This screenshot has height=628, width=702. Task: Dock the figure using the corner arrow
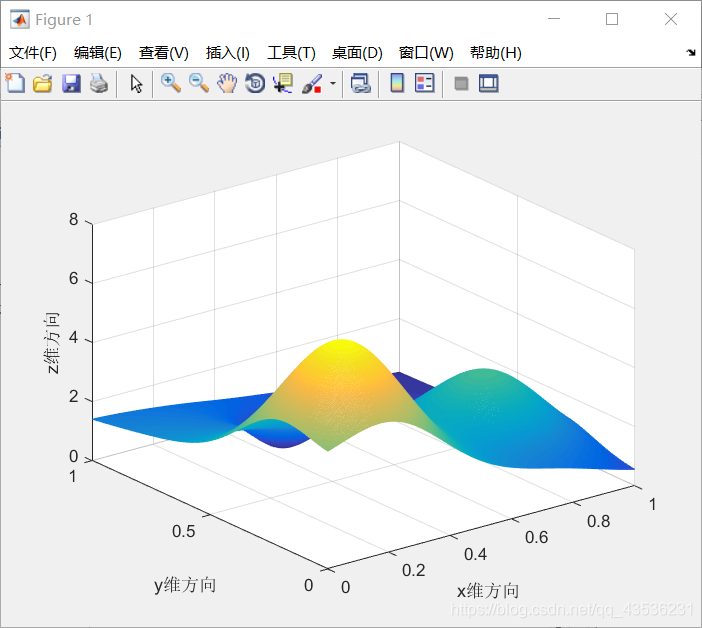click(x=691, y=52)
